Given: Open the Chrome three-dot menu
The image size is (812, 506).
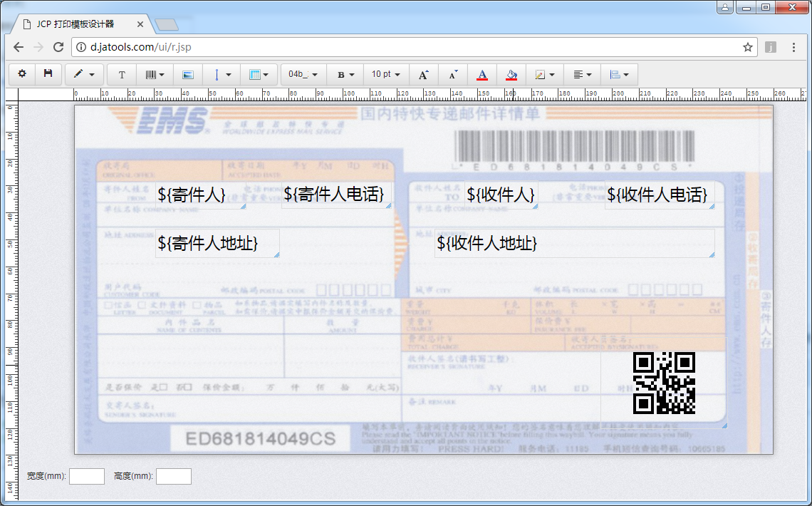Looking at the screenshot, I should [x=793, y=47].
